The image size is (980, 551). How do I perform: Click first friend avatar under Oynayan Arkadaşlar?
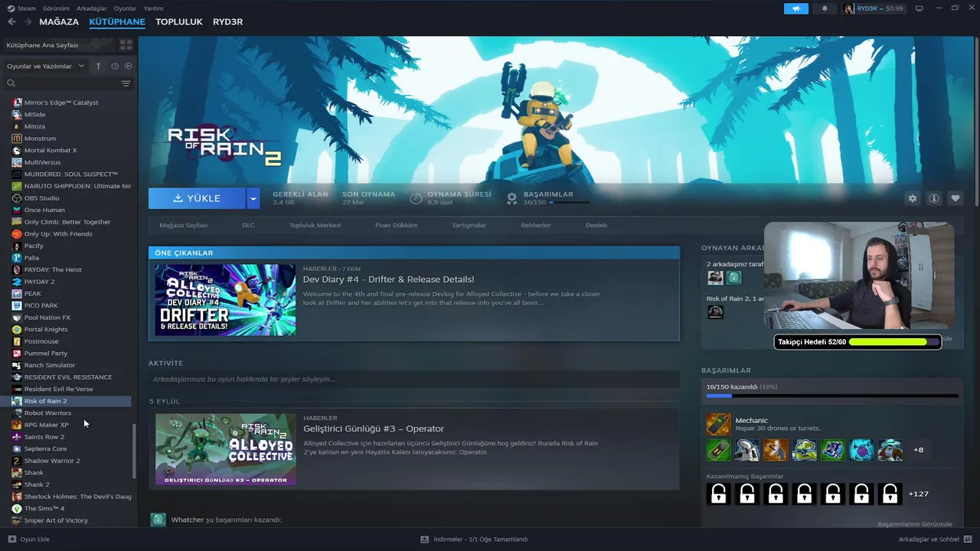click(x=715, y=278)
